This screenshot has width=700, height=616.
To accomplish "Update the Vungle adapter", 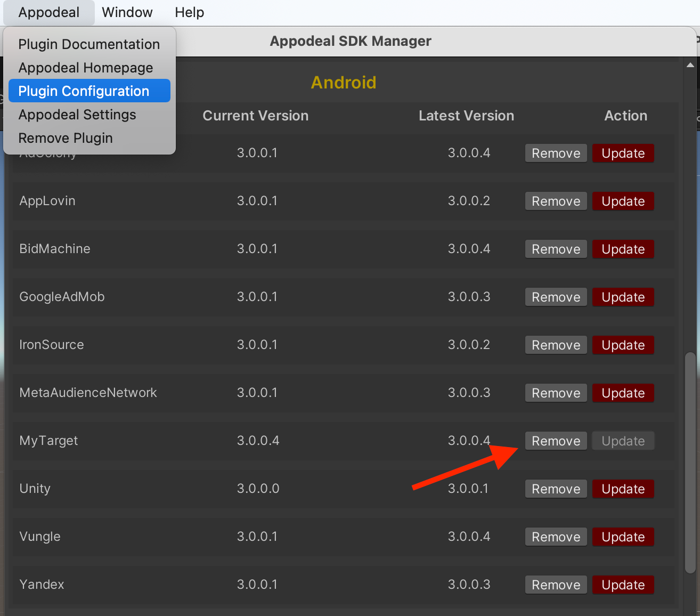I will click(623, 537).
